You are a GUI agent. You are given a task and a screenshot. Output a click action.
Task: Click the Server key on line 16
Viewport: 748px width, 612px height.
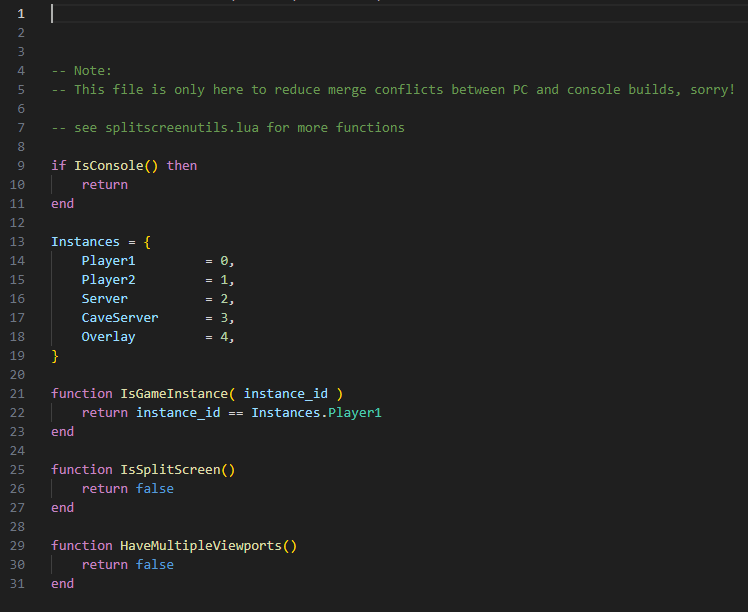(x=104, y=299)
